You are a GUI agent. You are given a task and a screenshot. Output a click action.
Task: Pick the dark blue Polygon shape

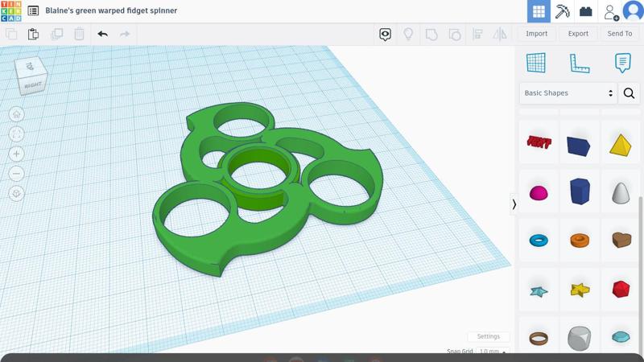pos(580,191)
